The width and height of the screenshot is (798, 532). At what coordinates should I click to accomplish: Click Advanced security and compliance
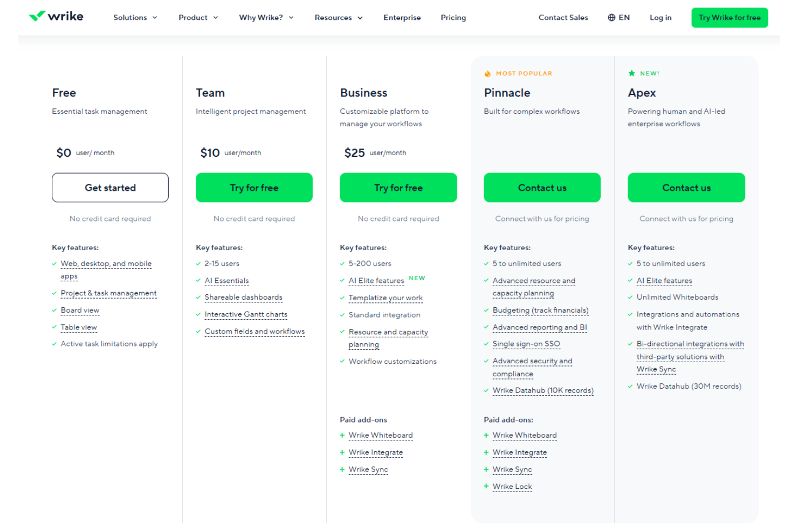pyautogui.click(x=532, y=367)
